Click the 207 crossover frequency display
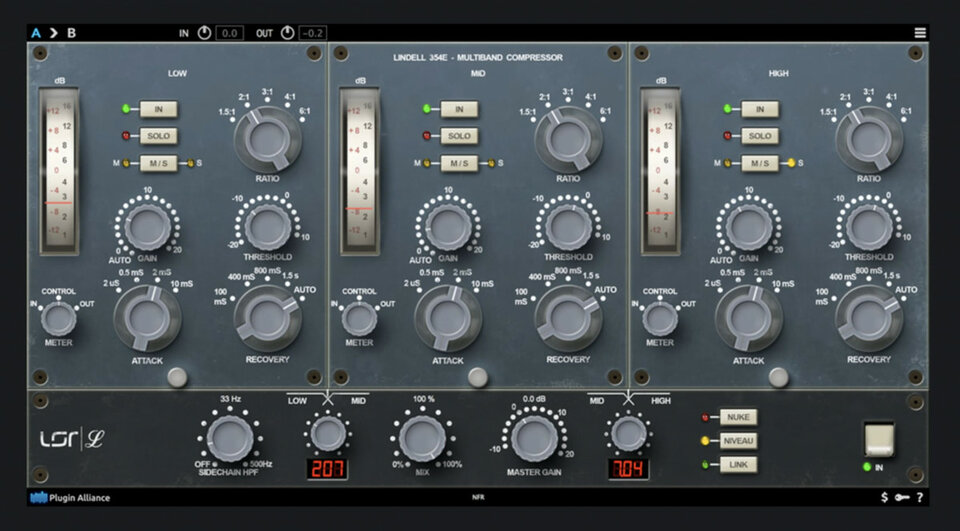The height and width of the screenshot is (531, 960). (x=328, y=469)
